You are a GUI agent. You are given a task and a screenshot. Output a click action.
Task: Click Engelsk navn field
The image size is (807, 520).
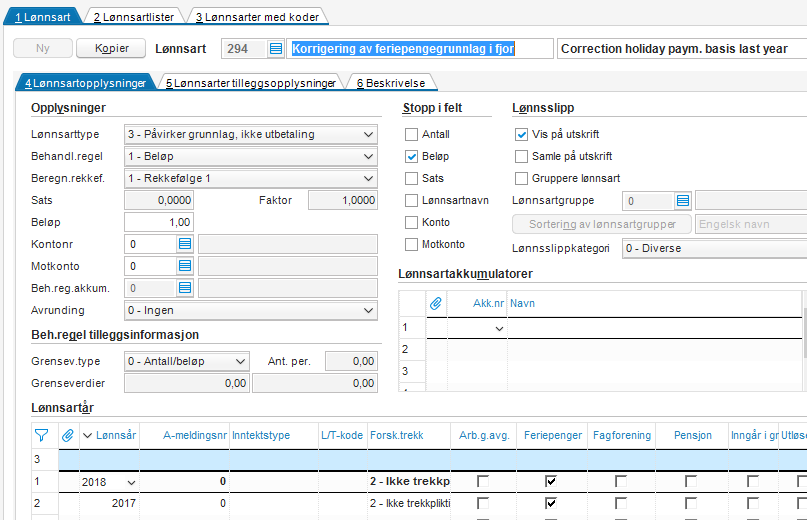751,224
